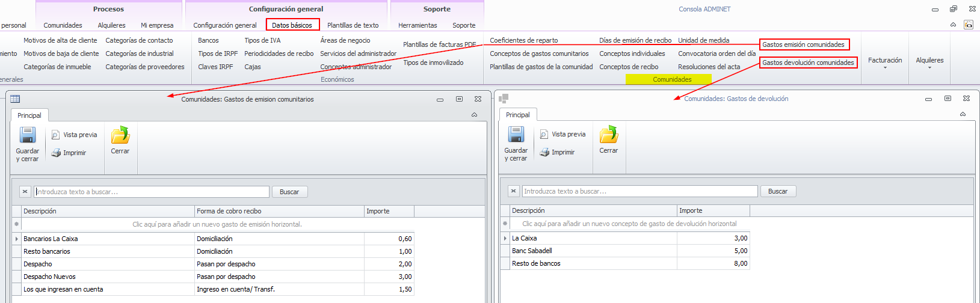Image resolution: width=980 pixels, height=303 pixels.
Task: Click the 8,00 importe cell
Action: click(x=713, y=263)
